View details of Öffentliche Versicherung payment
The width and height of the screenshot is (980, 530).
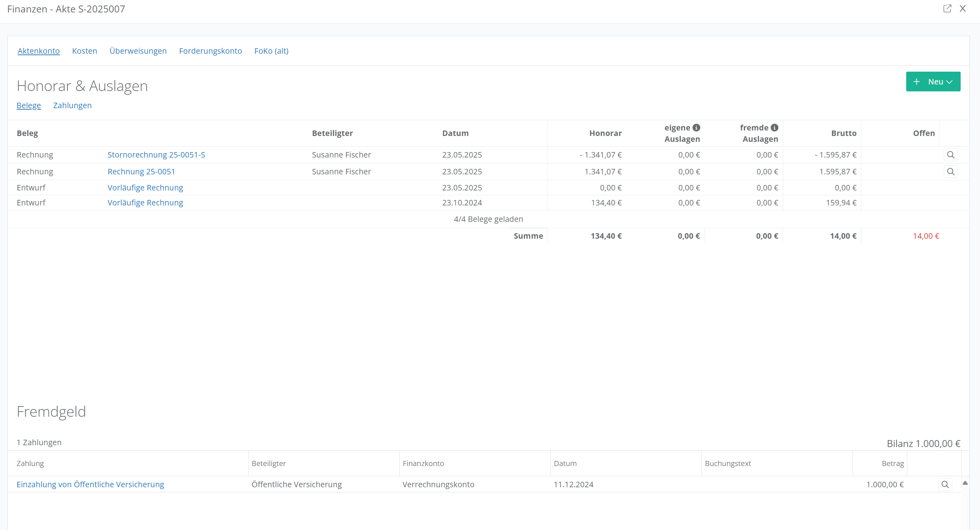tap(945, 484)
